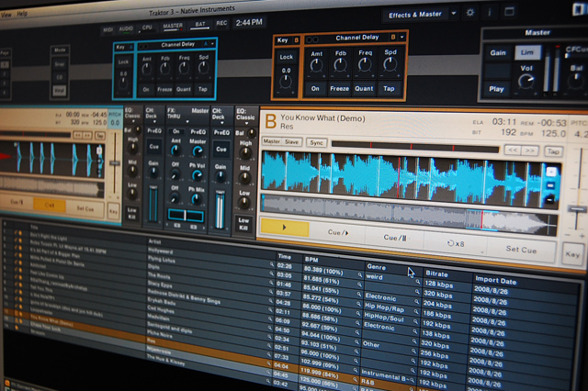Activate the x8 loop button on Deck B
This screenshot has height=391, width=588.
tap(457, 242)
